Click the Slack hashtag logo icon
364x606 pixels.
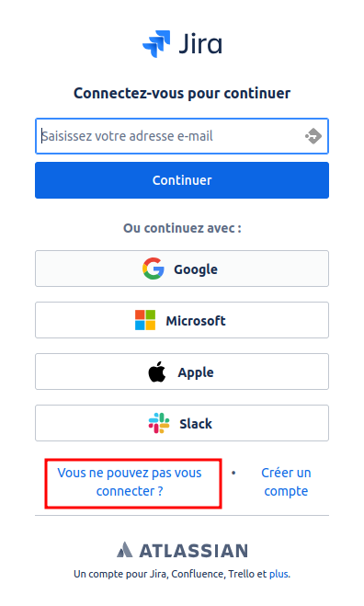[x=159, y=423]
